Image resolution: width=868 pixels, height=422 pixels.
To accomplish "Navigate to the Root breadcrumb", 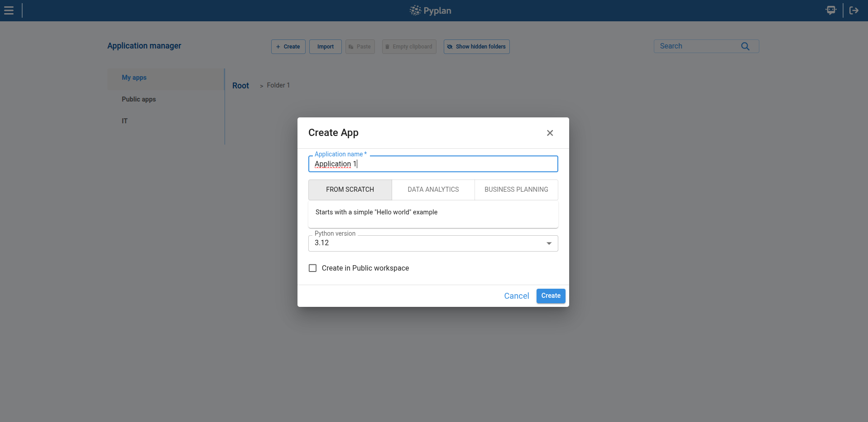I will [x=240, y=85].
